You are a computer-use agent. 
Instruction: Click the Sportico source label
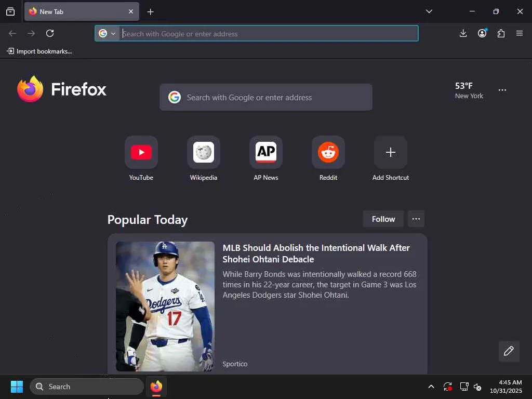pyautogui.click(x=235, y=364)
